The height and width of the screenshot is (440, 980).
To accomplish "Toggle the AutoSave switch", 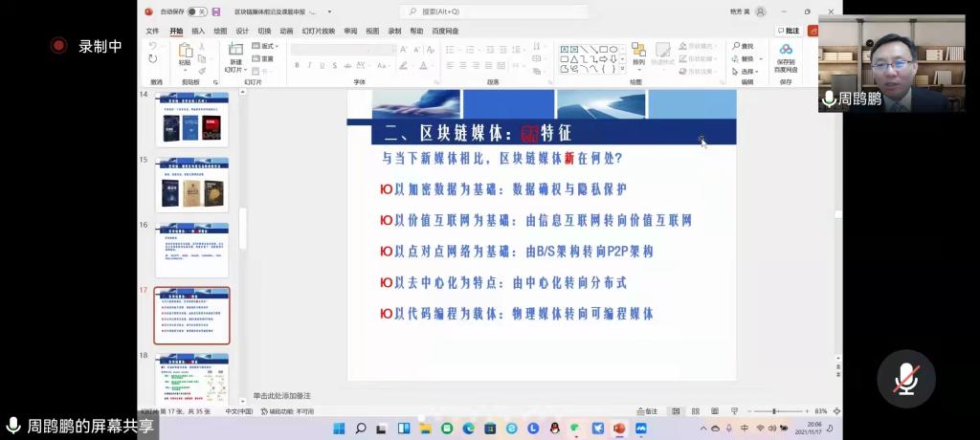I will pos(196,11).
